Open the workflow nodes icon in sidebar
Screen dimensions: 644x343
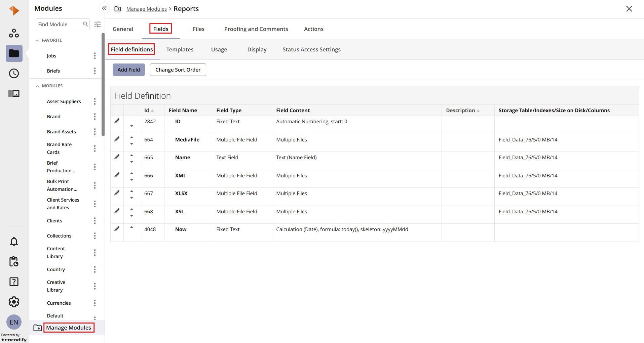[x=14, y=33]
